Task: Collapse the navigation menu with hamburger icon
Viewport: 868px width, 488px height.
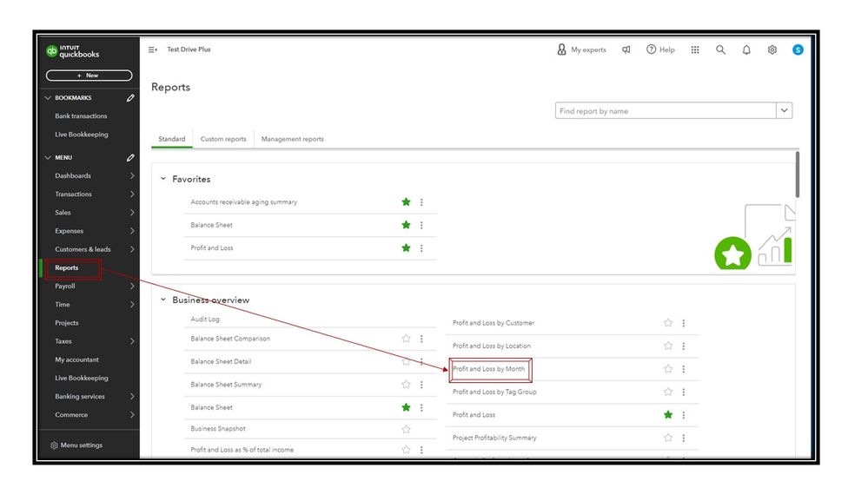Action: 152,49
